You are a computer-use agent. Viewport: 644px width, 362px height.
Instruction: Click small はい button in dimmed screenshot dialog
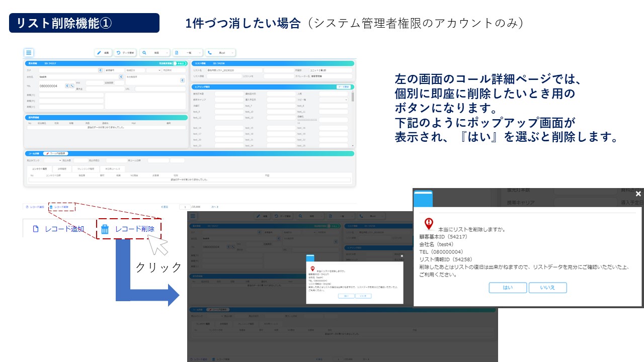click(x=346, y=296)
